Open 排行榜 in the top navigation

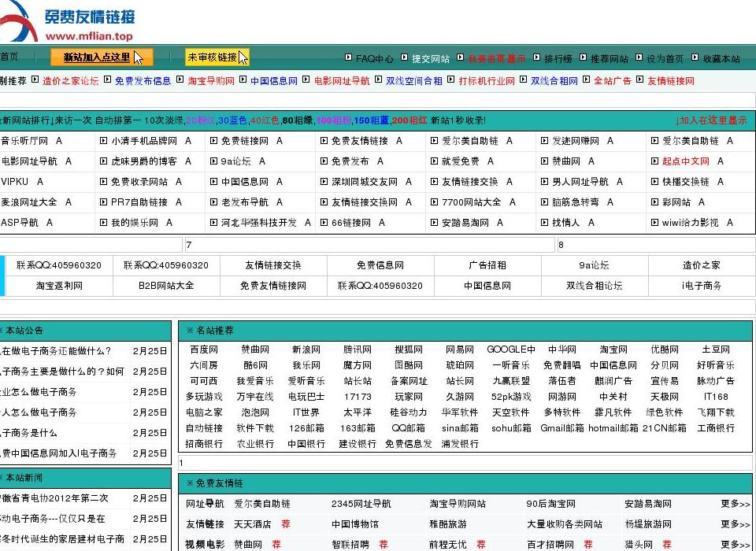point(558,59)
